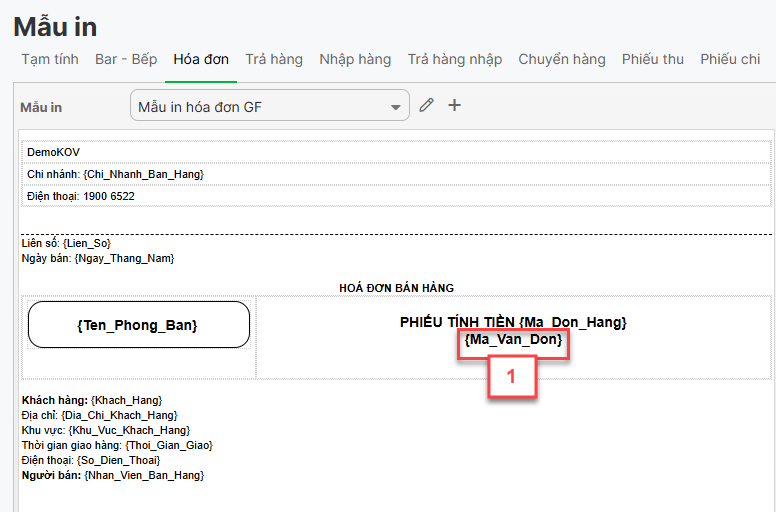Select the Phiếu chi tab
Screen dimensions: 776x512
730,59
